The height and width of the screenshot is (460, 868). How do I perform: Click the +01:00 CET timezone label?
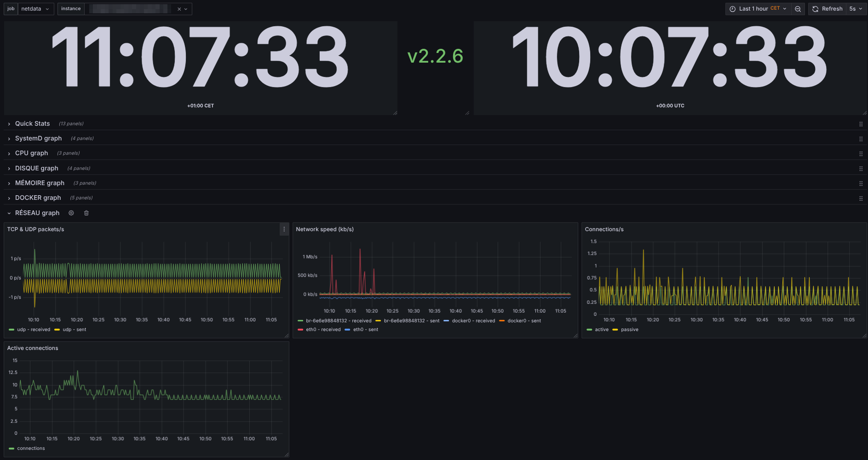click(x=201, y=106)
